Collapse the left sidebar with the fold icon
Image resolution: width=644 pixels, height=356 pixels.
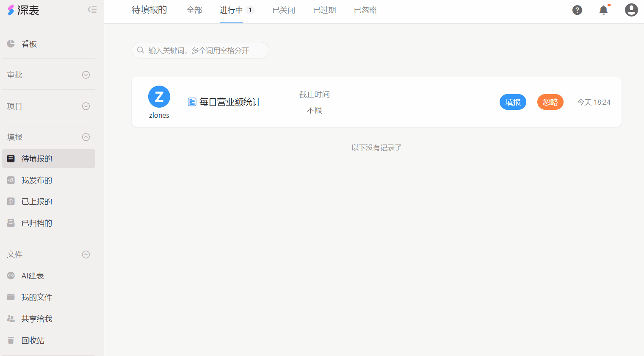click(92, 9)
